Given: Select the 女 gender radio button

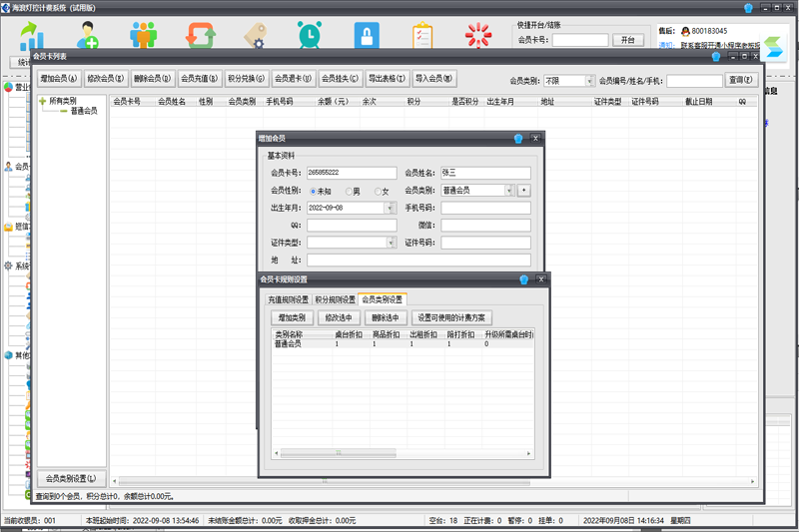Looking at the screenshot, I should coord(379,191).
